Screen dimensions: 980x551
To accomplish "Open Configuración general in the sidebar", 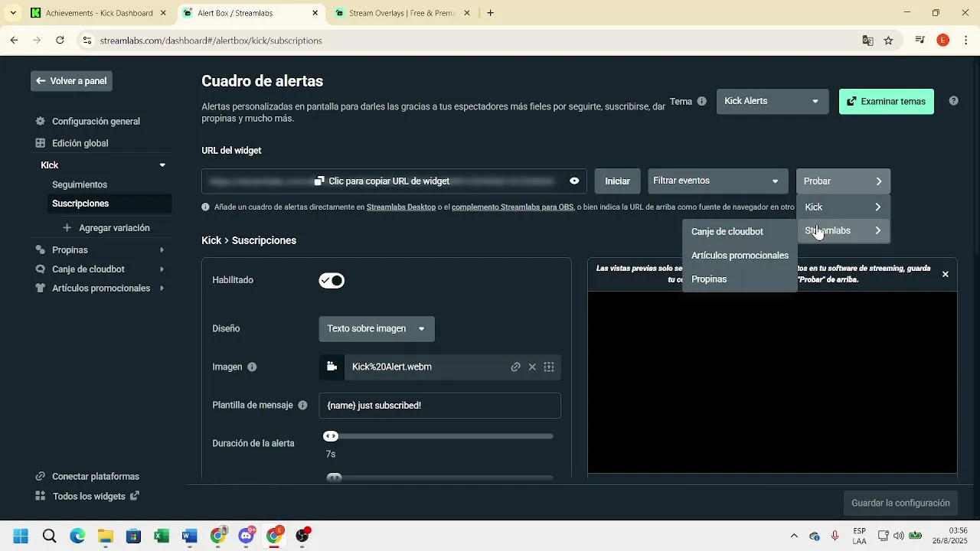I will 96,121.
